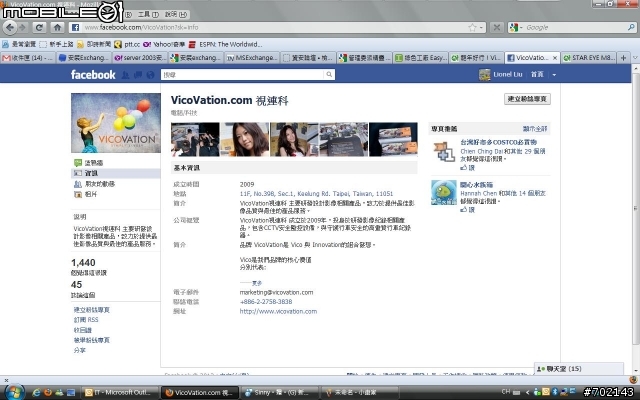Viewport: 640px width, 400px height.
Task: Switch to the server 2003 tab
Action: click(x=140, y=58)
